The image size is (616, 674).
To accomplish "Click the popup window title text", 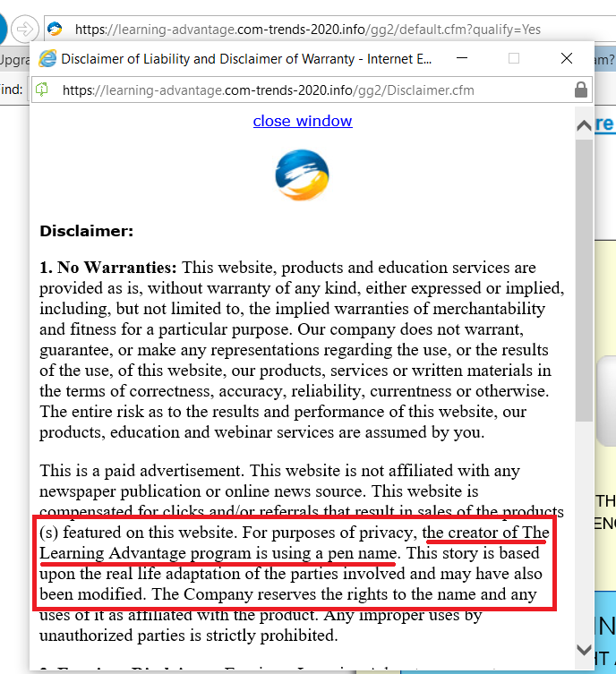I will (x=246, y=58).
